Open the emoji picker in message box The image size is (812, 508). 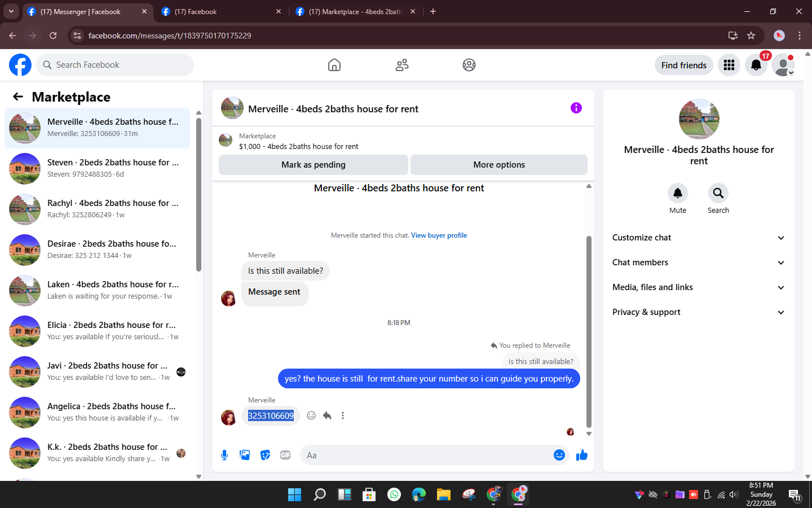pos(559,455)
